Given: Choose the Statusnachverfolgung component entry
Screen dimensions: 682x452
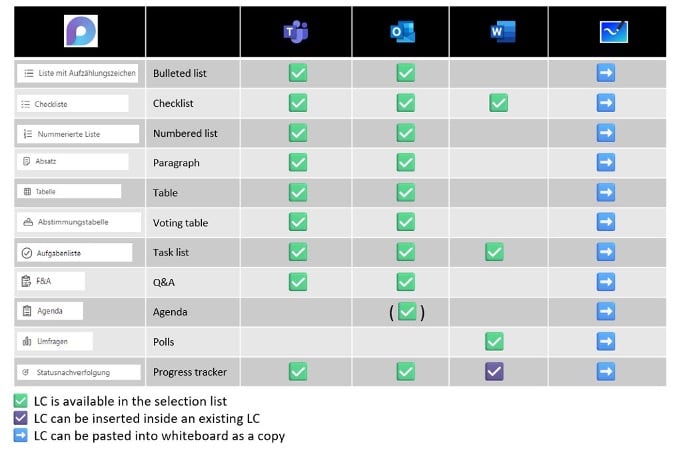Looking at the screenshot, I should pos(79,372).
